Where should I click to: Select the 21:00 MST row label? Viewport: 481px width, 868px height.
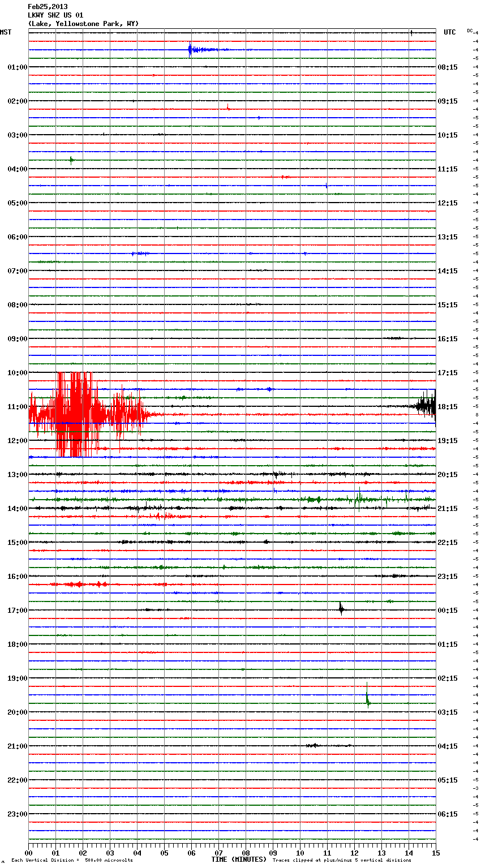pyautogui.click(x=18, y=746)
